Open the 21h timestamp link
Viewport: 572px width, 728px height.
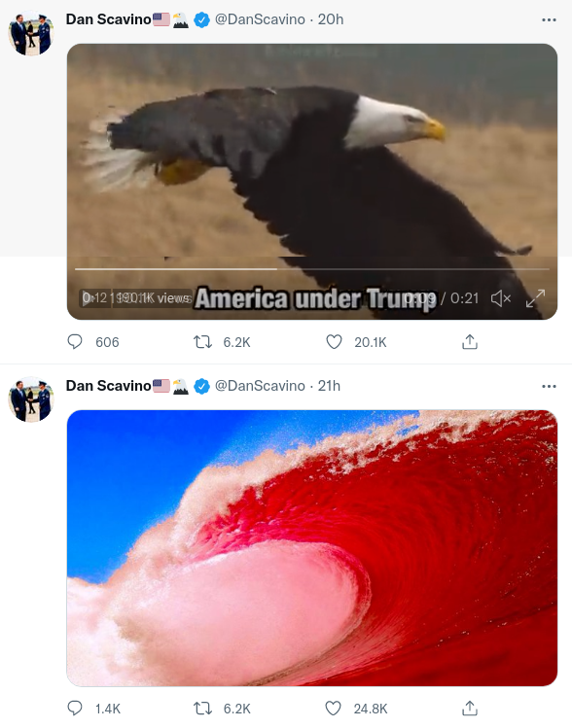tap(329, 386)
